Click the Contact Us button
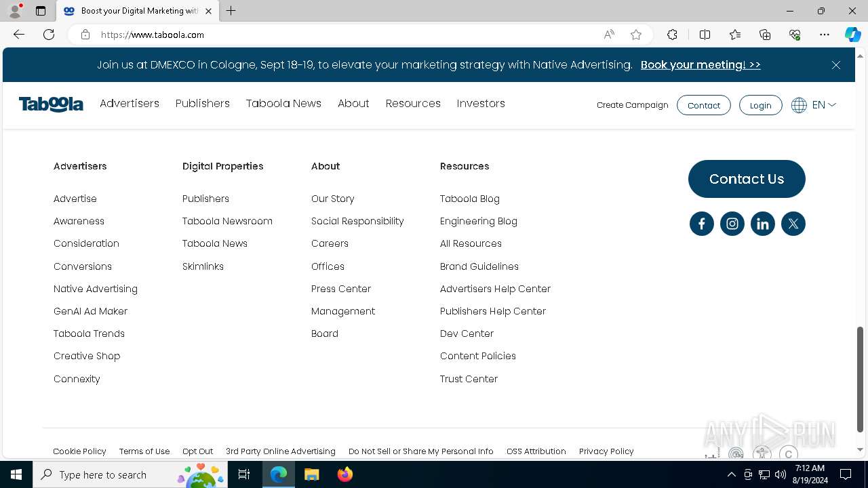The height and width of the screenshot is (488, 868). 747,179
